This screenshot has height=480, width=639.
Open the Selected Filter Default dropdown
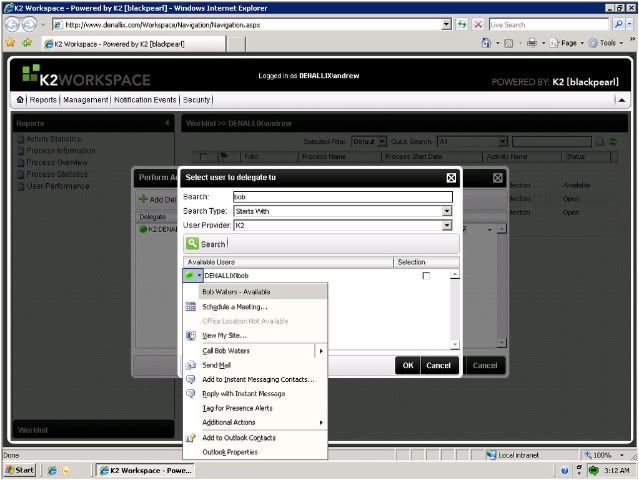[382, 141]
